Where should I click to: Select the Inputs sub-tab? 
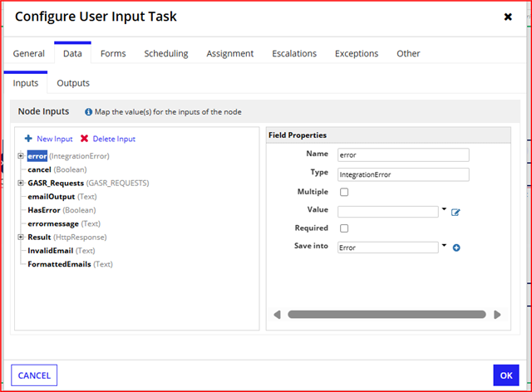(26, 83)
